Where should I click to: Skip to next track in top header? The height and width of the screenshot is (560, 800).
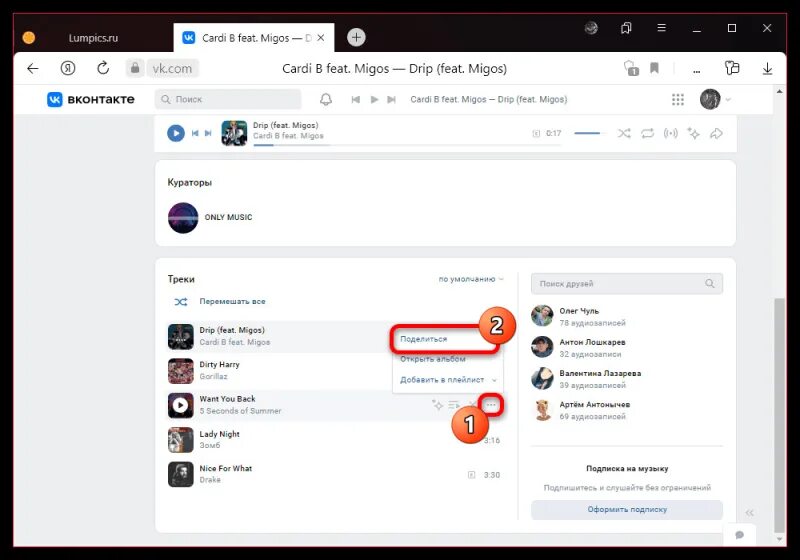pos(391,99)
